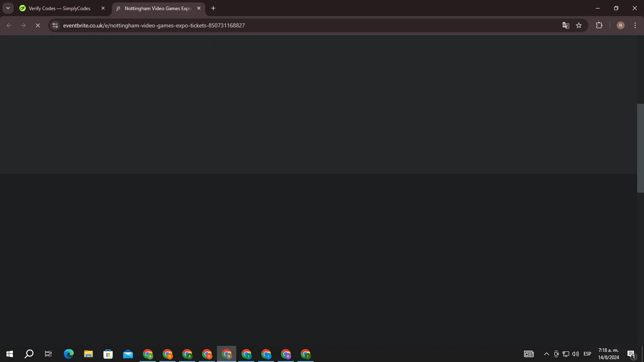Minimize the Chrome window
The height and width of the screenshot is (362, 644).
tap(598, 8)
